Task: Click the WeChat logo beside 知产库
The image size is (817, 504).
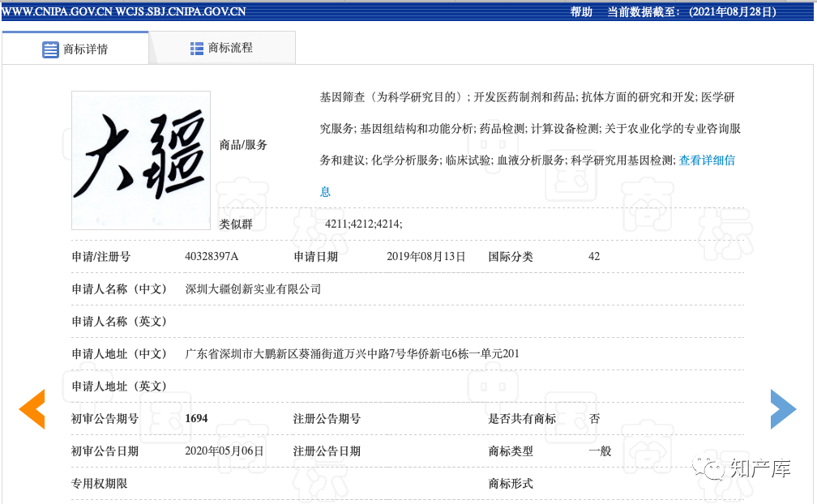Action: coord(713,468)
